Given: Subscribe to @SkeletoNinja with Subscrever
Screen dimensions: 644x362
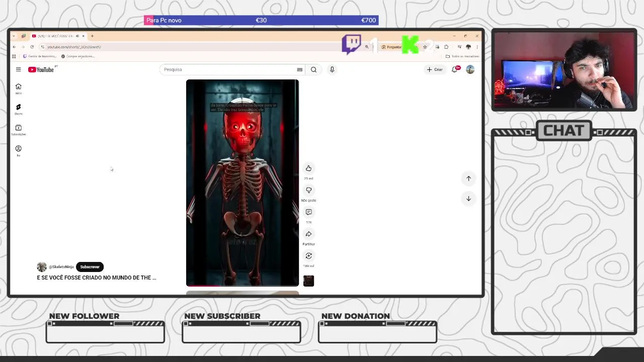Looking at the screenshot, I should click(90, 267).
